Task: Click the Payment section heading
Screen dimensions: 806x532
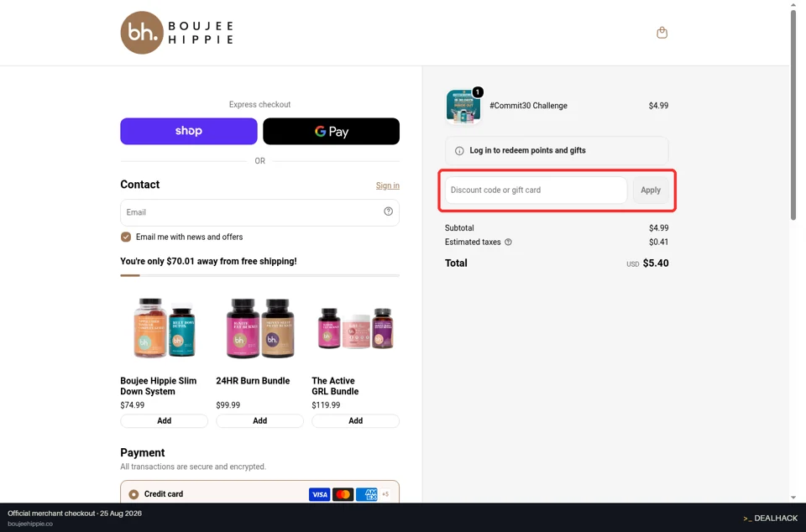Action: [x=143, y=452]
